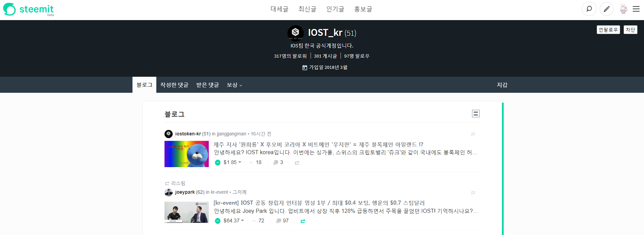This screenshot has height=235, width=644.
Task: Resteem the iostoken-kr post
Action: pyautogui.click(x=297, y=163)
